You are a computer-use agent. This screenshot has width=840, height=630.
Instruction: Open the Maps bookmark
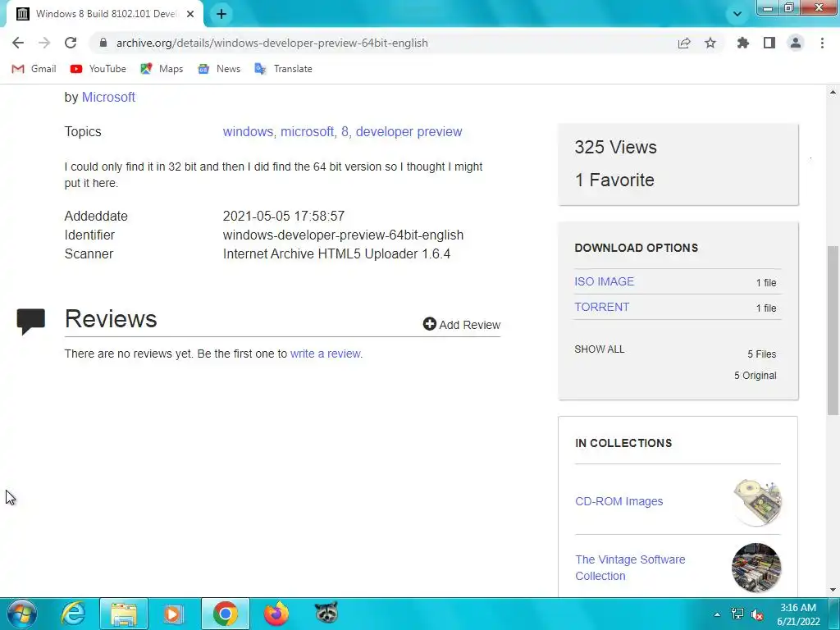tap(162, 69)
